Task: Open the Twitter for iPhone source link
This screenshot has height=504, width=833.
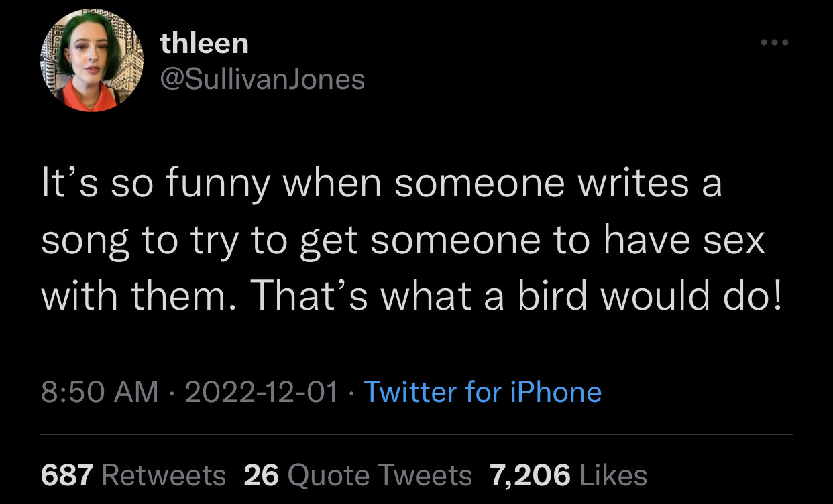Action: pyautogui.click(x=482, y=392)
